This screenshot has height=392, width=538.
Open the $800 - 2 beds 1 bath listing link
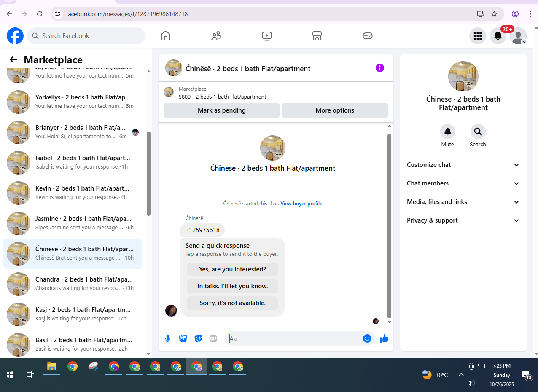point(223,97)
